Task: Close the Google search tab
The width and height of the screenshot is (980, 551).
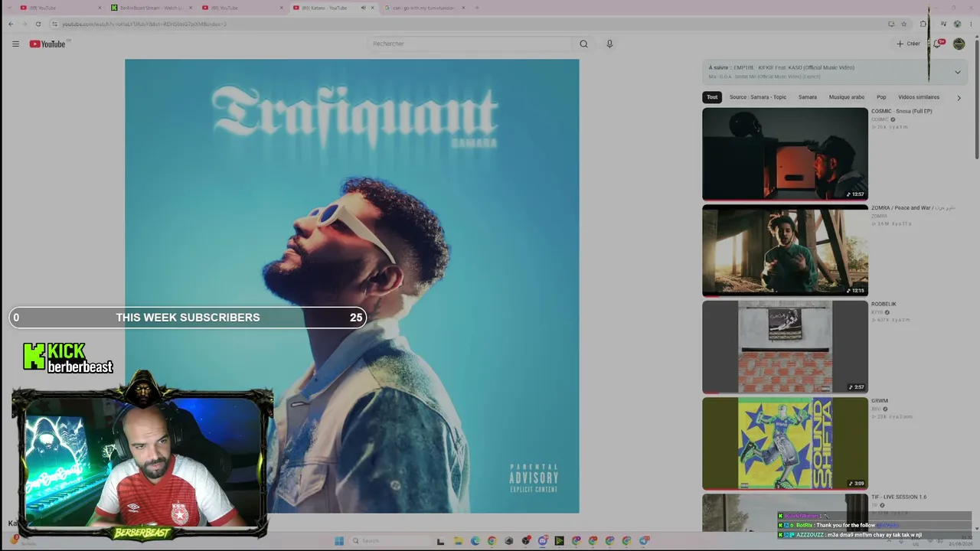Action: pos(464,8)
